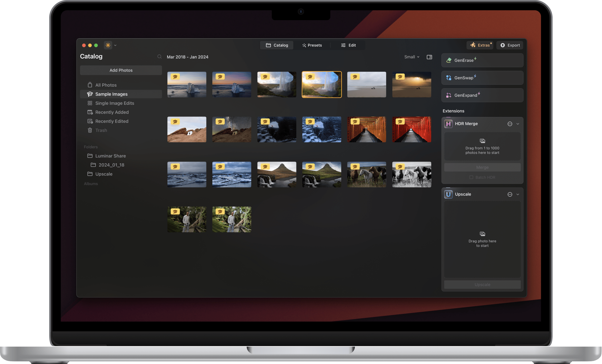
Task: Collapse the Upscale panel chevron
Action: (518, 194)
